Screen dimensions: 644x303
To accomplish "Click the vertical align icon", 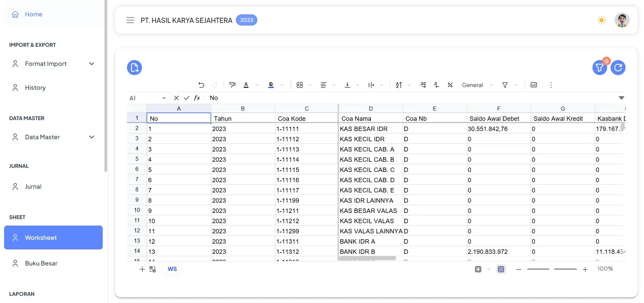I will coord(347,85).
